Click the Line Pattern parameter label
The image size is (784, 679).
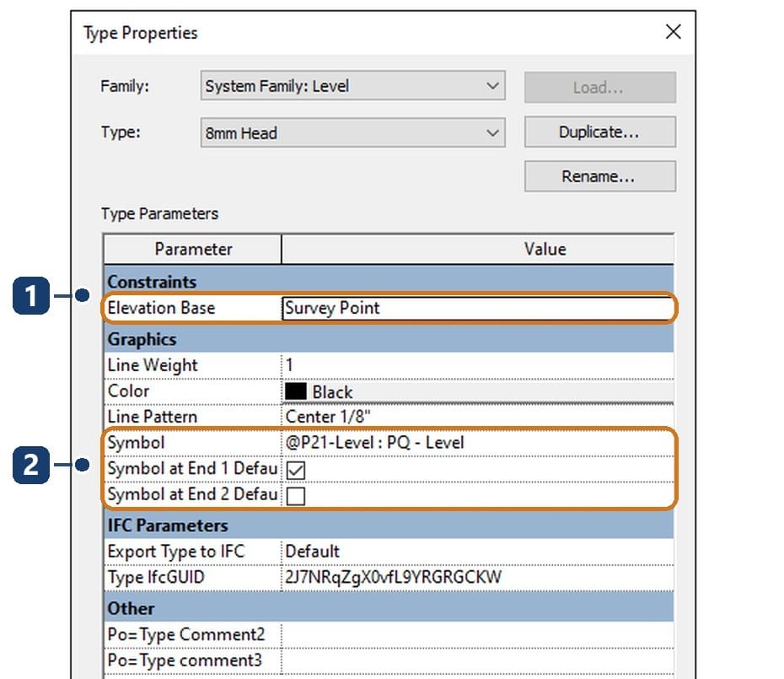tap(153, 417)
